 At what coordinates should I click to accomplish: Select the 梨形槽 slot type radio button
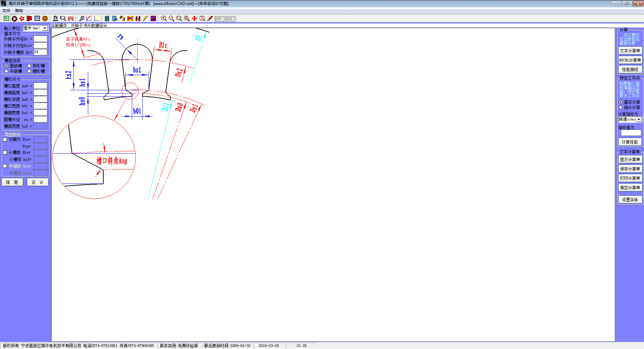[30, 66]
